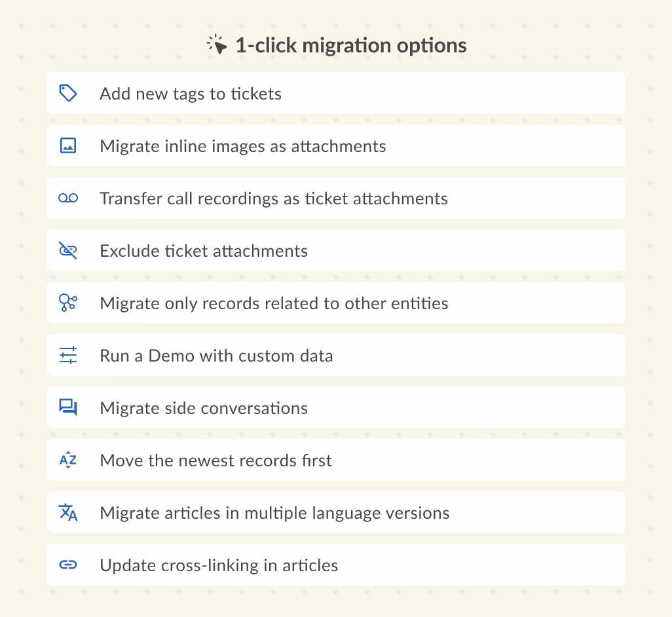Screen dimensions: 672x617
Task: Select "Run a Demo with custom data"
Action: [x=216, y=356]
